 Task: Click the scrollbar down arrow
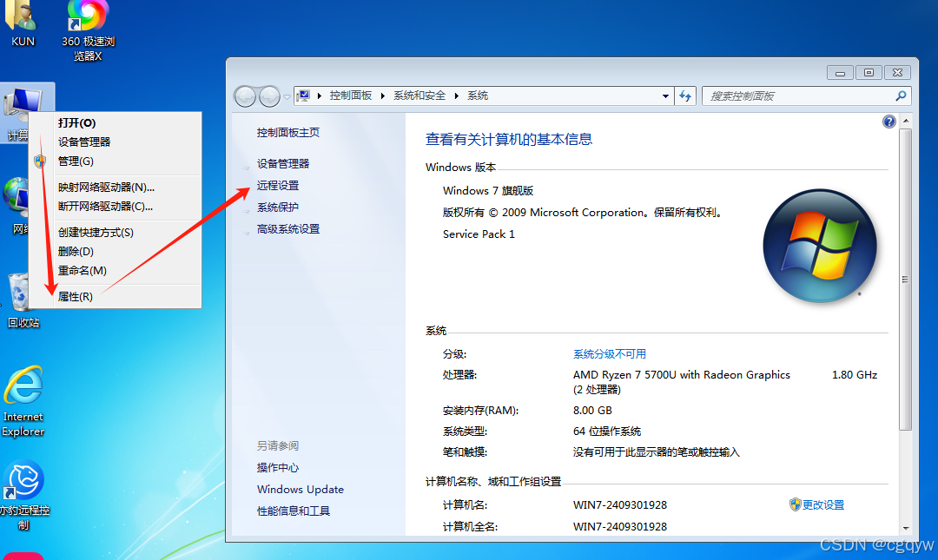click(906, 528)
